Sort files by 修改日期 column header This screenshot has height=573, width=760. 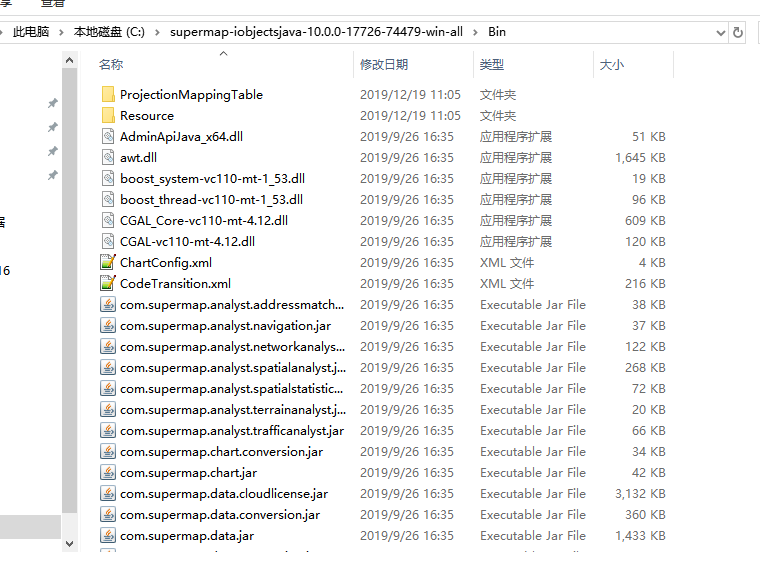click(384, 64)
